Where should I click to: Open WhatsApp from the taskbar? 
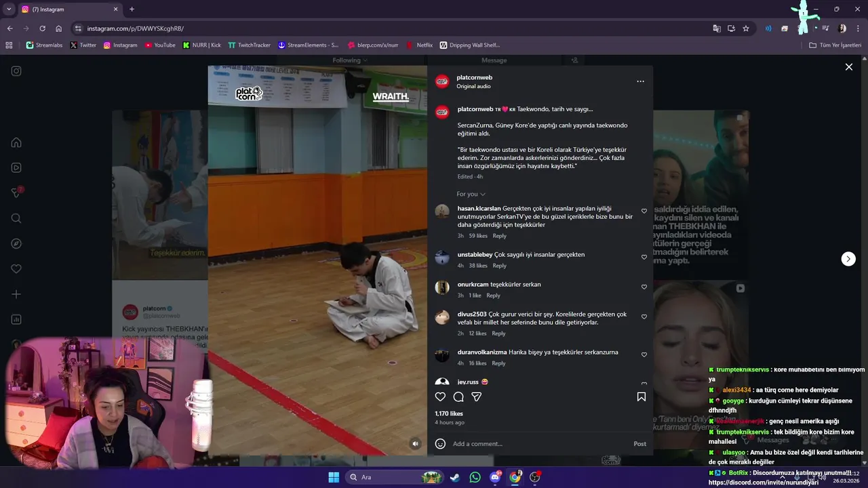(x=475, y=477)
